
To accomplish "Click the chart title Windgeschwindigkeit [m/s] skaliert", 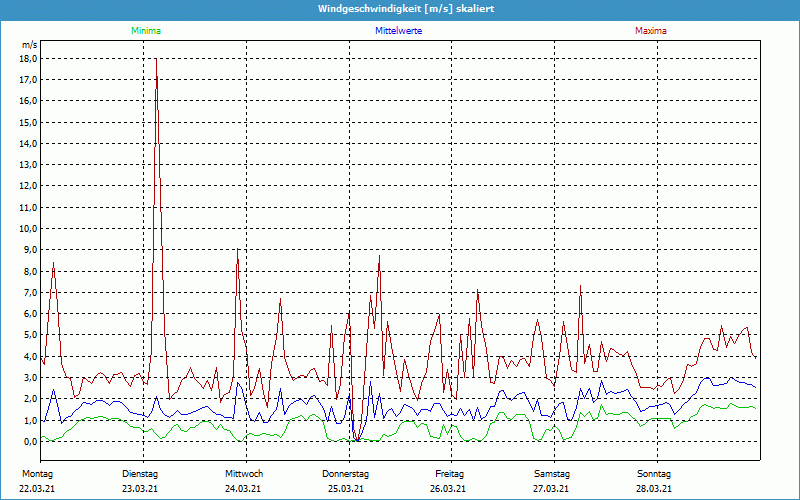I will coord(406,9).
